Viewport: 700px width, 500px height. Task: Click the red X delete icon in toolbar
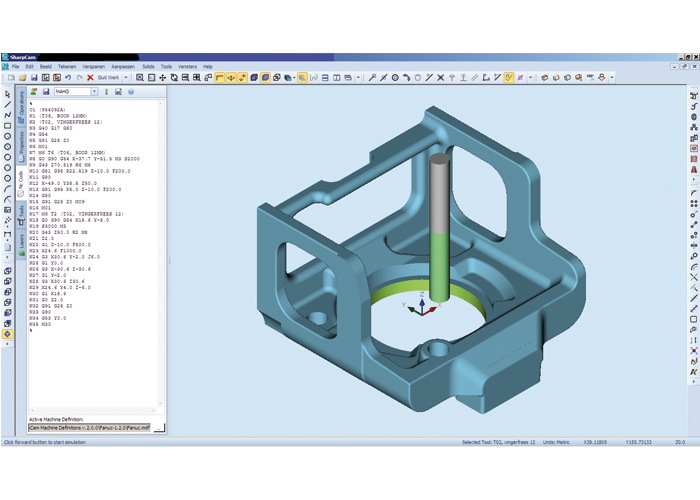tap(90, 77)
